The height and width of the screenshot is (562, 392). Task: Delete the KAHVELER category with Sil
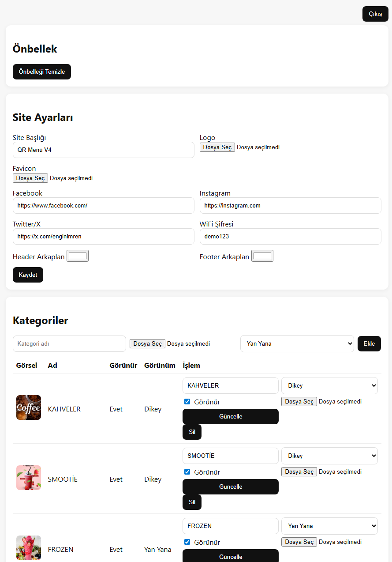[192, 432]
